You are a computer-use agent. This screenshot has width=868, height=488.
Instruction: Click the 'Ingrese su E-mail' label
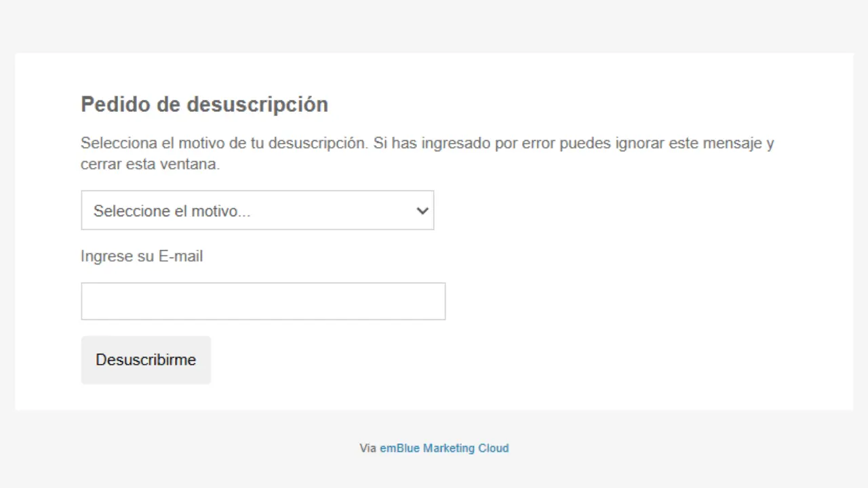[142, 256]
